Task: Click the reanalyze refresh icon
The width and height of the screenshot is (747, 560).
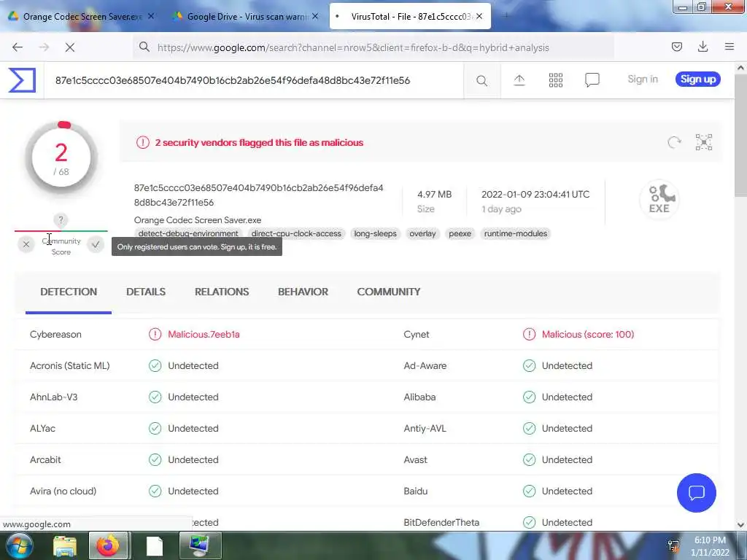Action: 674,142
